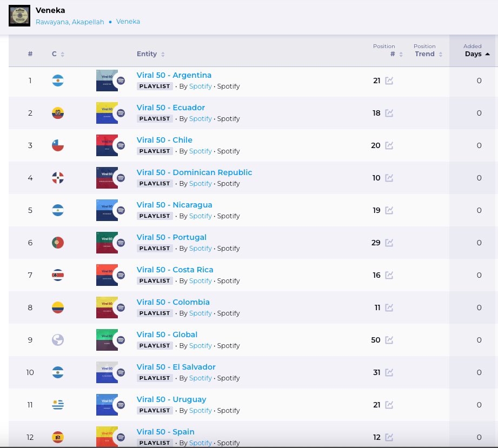498x448 pixels.
Task: Open Viral 50 - Nicaragua playlist link
Action: click(x=174, y=205)
